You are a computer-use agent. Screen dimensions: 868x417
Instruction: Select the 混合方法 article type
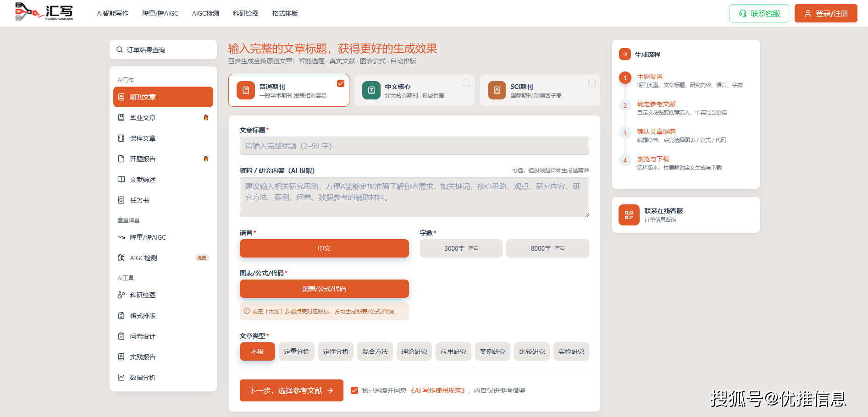[375, 351]
